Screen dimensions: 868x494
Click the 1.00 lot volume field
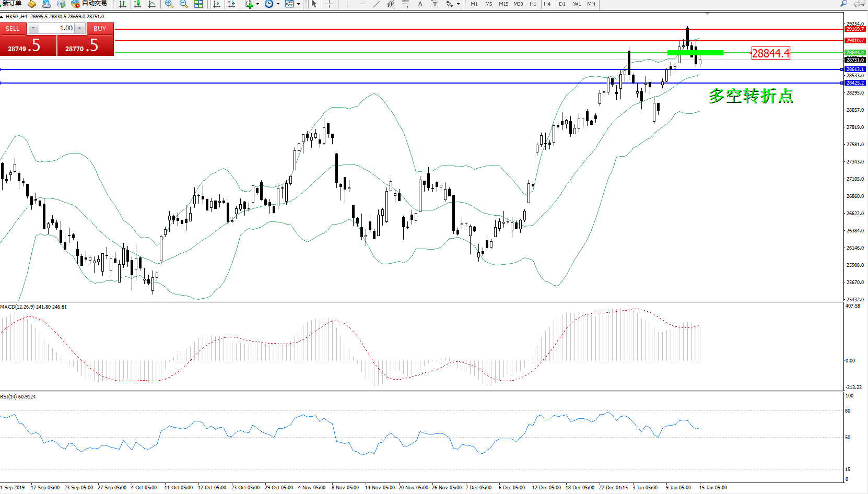coord(57,28)
